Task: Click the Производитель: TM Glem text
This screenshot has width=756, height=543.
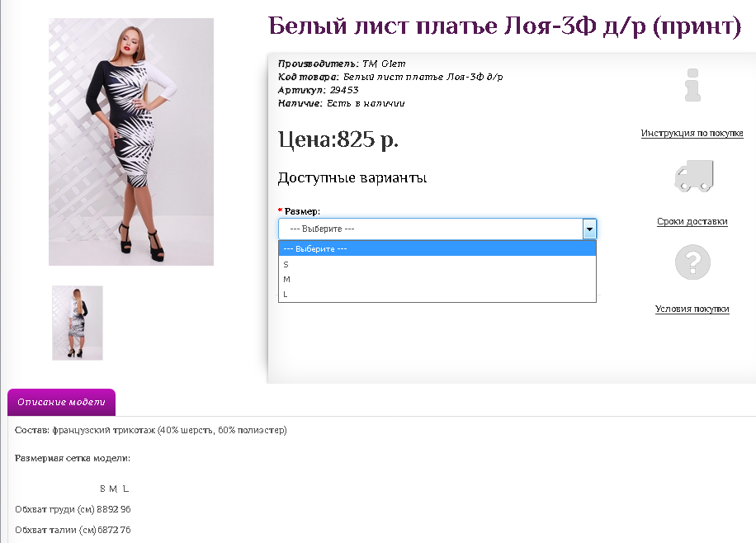Action: pyautogui.click(x=342, y=64)
